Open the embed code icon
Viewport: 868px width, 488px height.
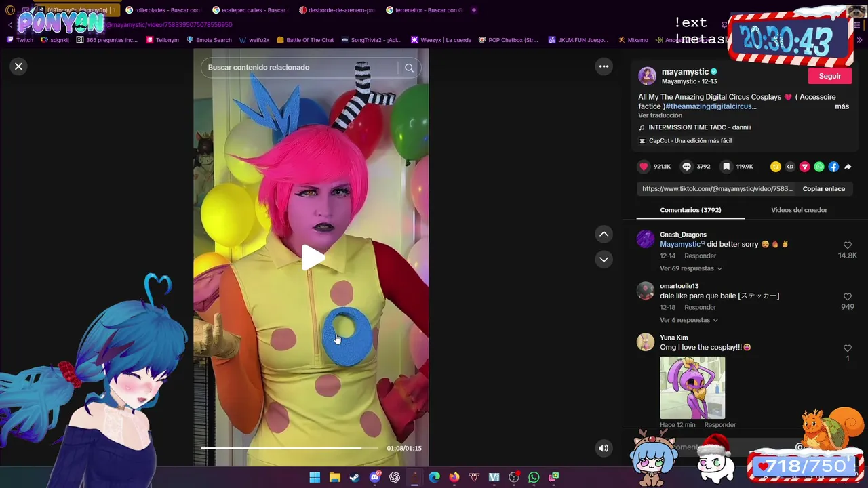coord(790,167)
